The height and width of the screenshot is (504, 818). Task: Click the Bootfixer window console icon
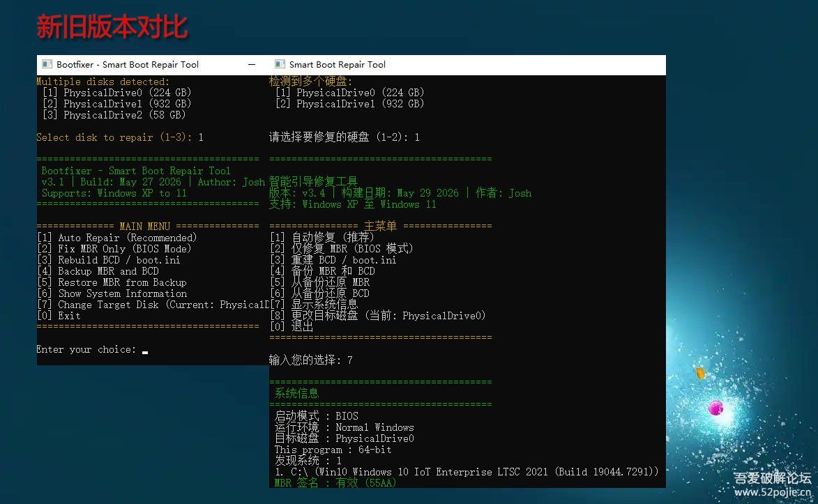(47, 64)
